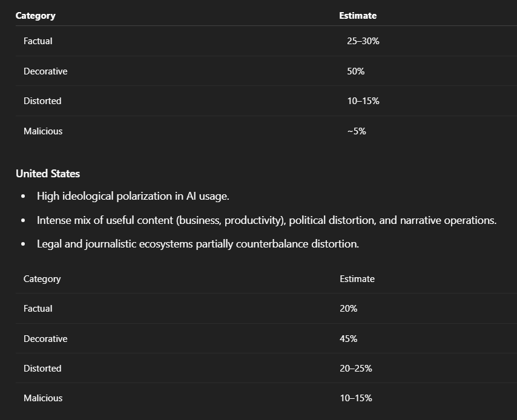Click the United States heading

pyautogui.click(x=48, y=174)
